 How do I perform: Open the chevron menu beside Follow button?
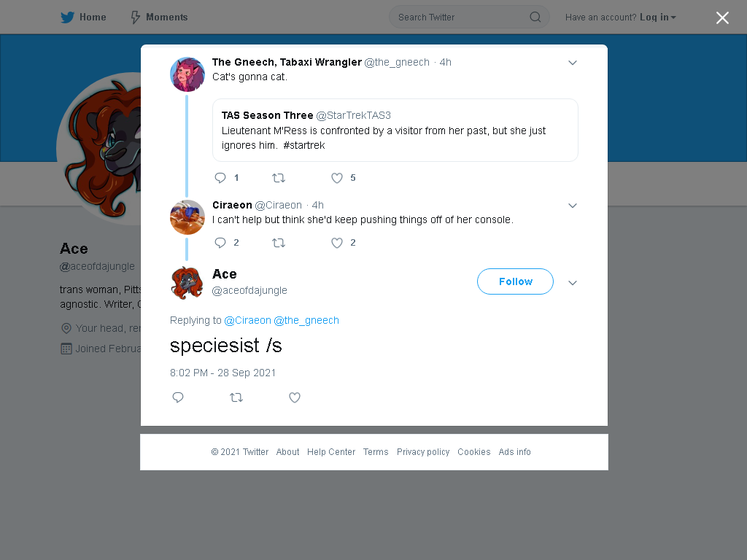(573, 282)
